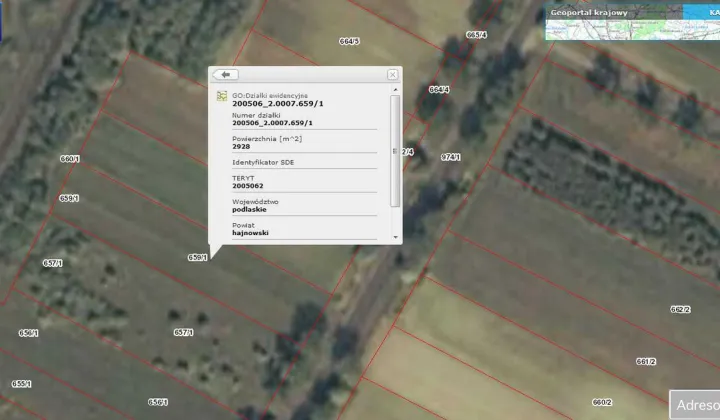Click the parcel layer icon beside GO:Działki ewidencyjne
This screenshot has height=420, width=720.
tap(222, 97)
